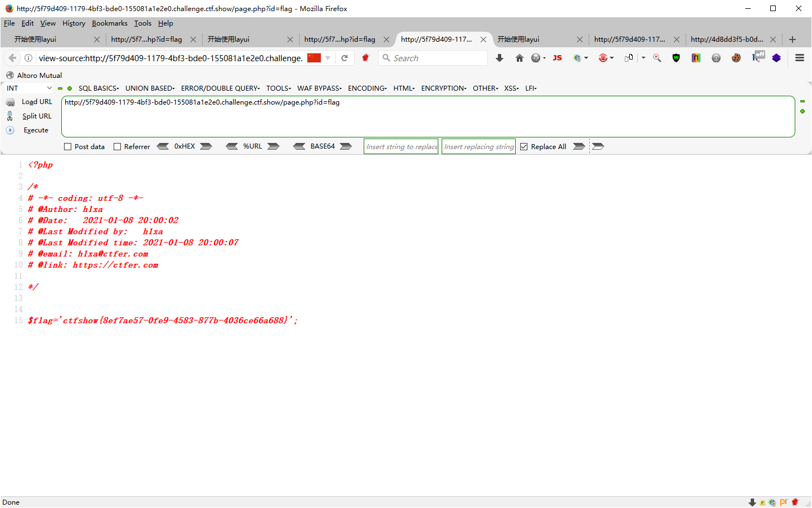
Task: Go to Home page icon
Action: [520, 58]
